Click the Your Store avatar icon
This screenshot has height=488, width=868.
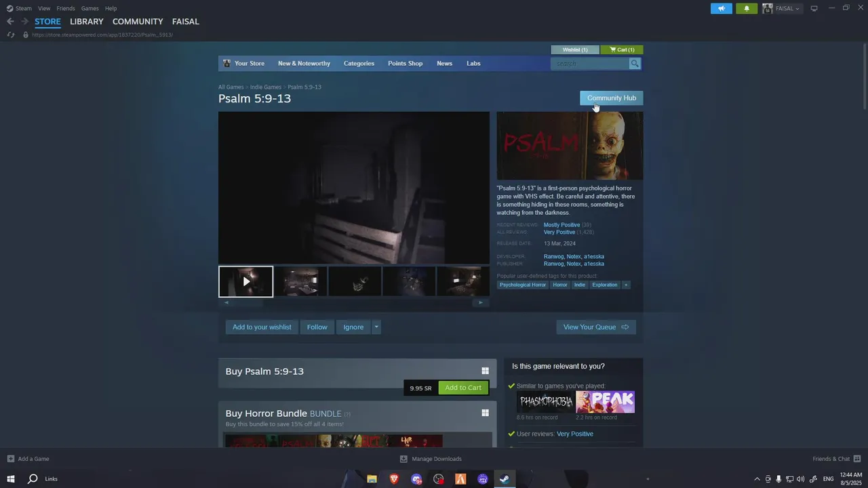coord(227,64)
